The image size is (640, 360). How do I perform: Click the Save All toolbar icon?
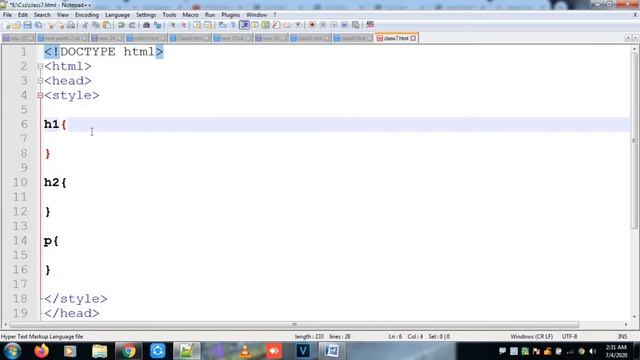[38, 25]
